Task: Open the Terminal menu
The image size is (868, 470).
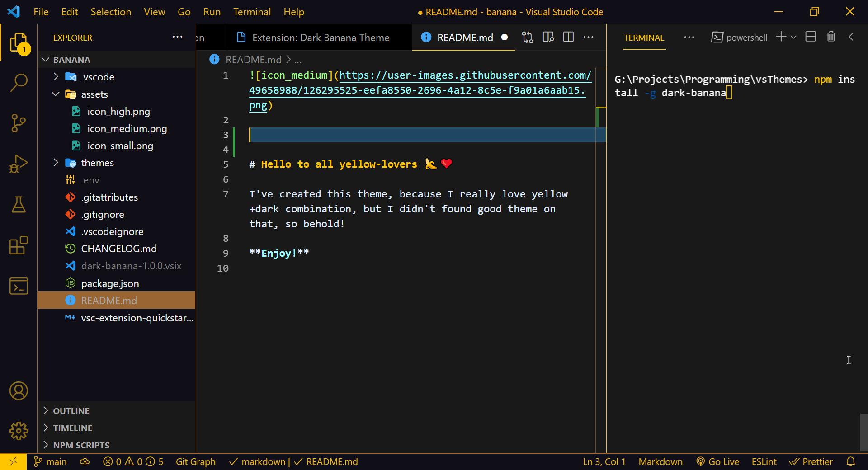Action: coord(252,12)
